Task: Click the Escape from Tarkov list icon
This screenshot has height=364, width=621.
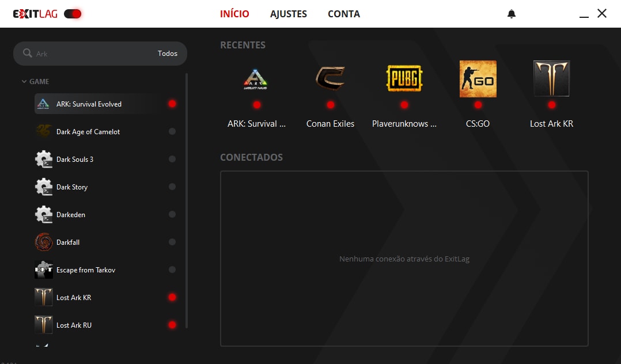Action: (x=44, y=270)
